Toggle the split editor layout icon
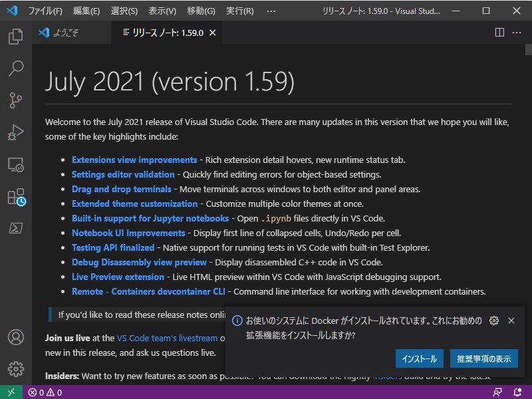Viewport: 532px width, 399px height. pos(499,31)
